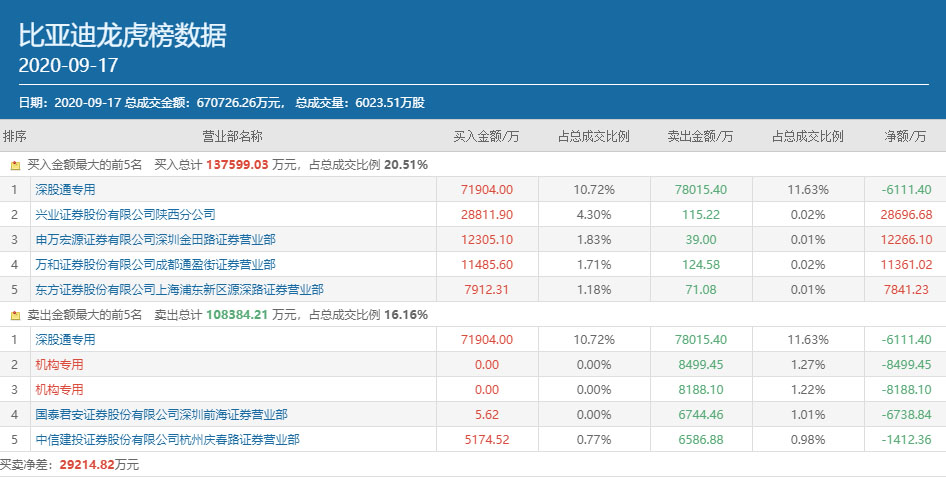Select the buy total value 137599.03
946x478 pixels.
(238, 164)
